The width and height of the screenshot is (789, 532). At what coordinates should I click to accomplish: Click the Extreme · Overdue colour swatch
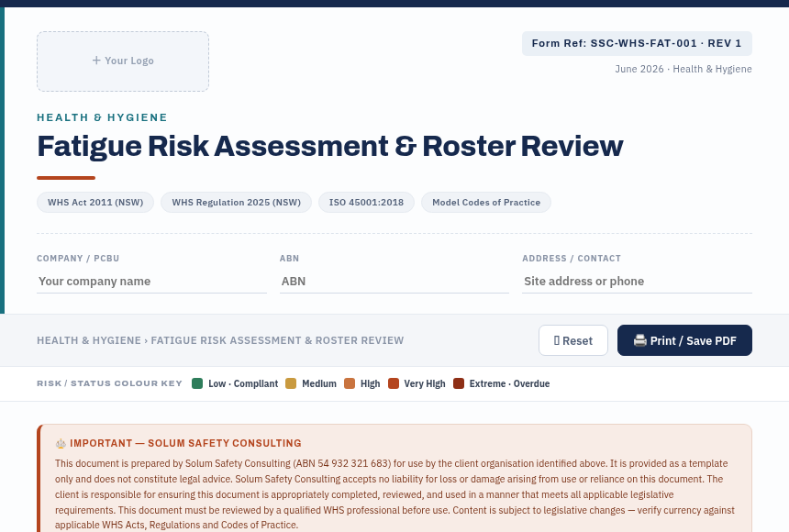click(459, 383)
